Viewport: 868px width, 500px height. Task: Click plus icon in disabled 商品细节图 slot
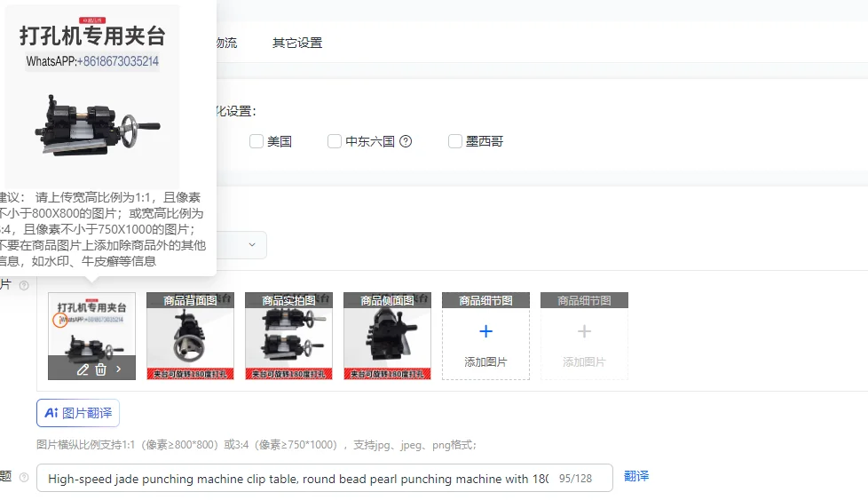(584, 331)
